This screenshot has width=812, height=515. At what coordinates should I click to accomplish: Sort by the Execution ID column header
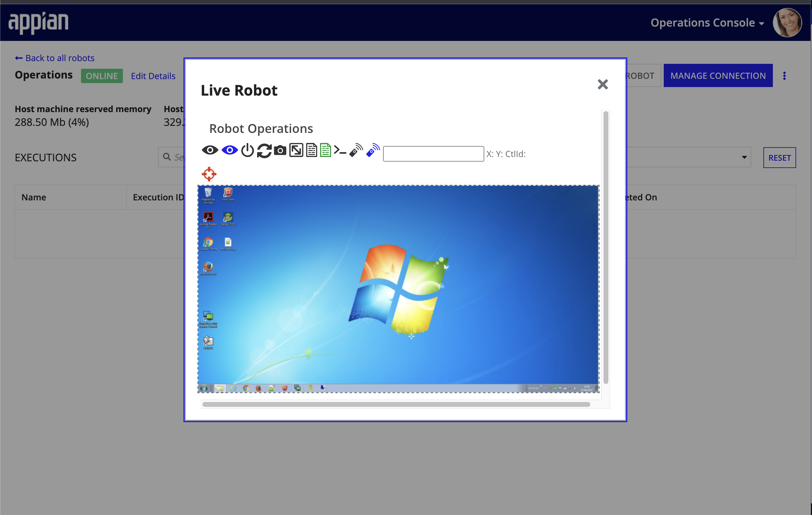coord(158,197)
